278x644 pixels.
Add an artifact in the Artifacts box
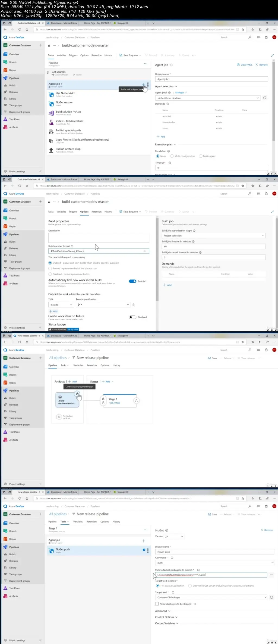point(73,381)
